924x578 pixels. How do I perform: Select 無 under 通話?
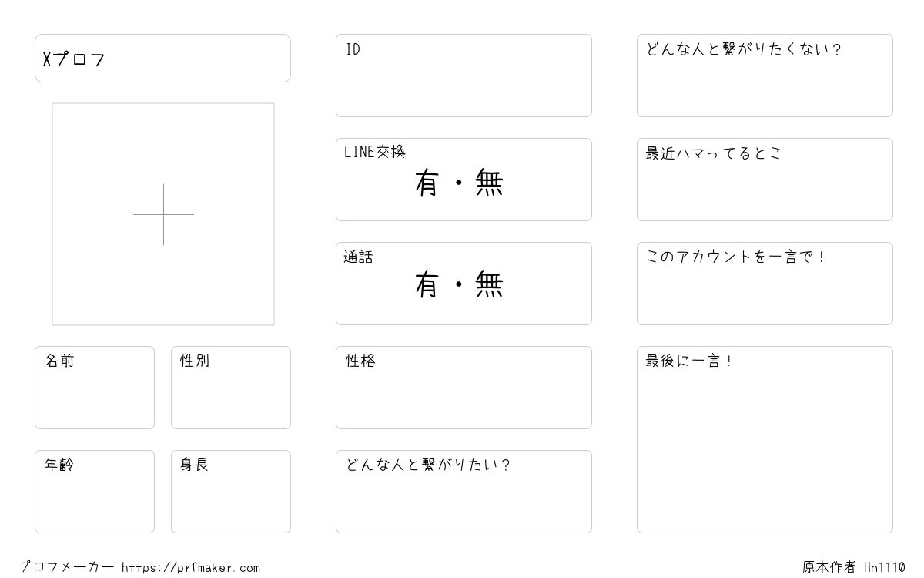click(490, 285)
